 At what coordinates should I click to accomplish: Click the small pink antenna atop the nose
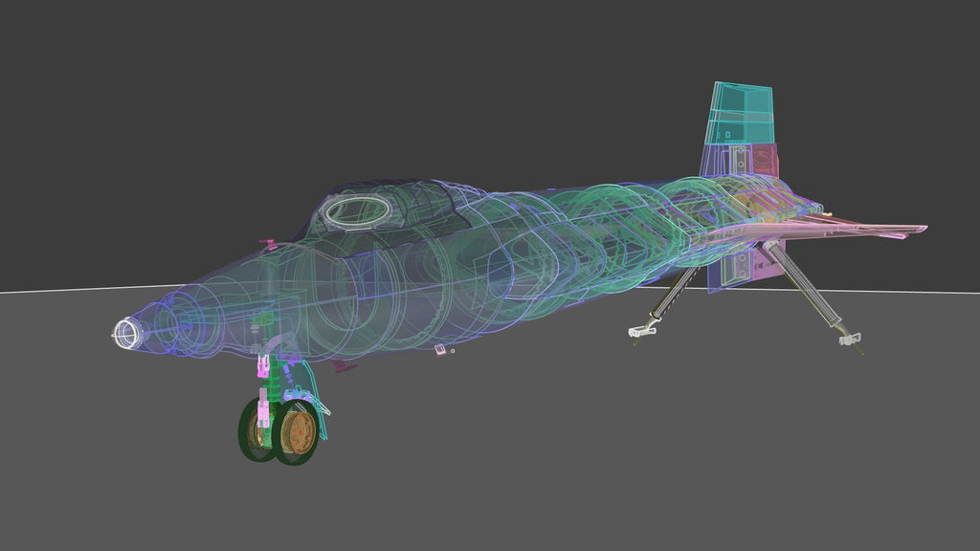[x=270, y=244]
